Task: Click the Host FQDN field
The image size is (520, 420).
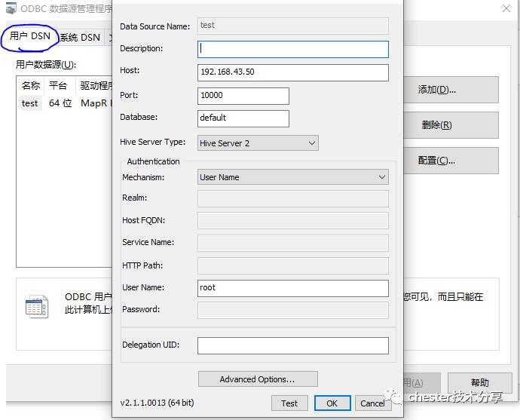Action: coord(293,221)
